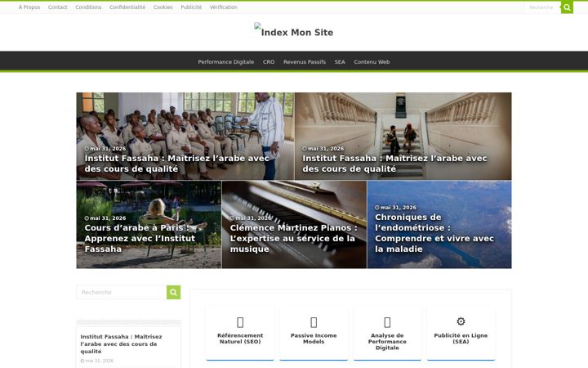Open the Publicité en Ligne (SEA) category
The height and width of the screenshot is (368, 588).
(x=461, y=339)
